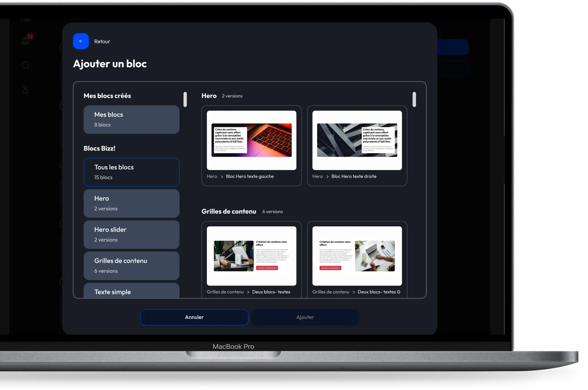Viewport: 588px width, 390px height.
Task: Click the search magnifier icon in sidebar
Action: click(x=25, y=65)
